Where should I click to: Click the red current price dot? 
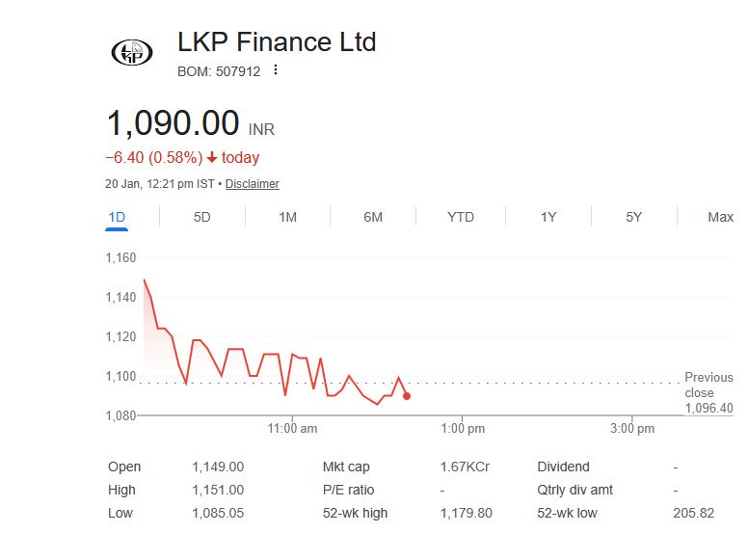(x=407, y=396)
